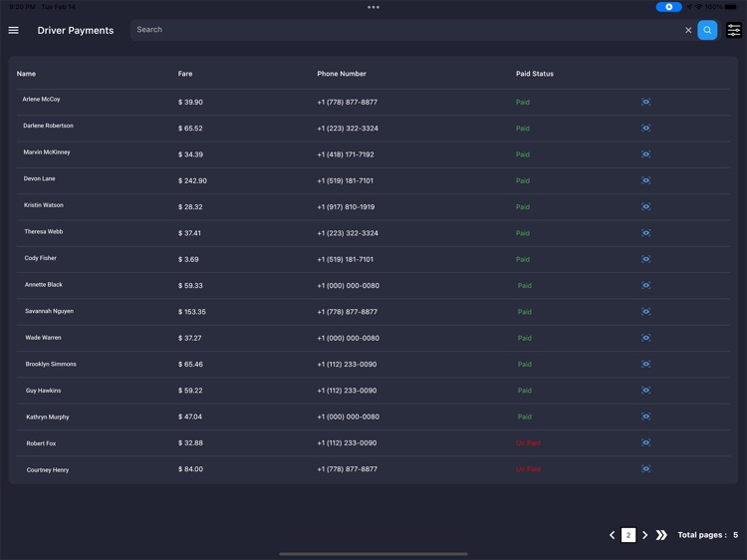This screenshot has height=560, width=747.
Task: Select the name Savannah Nguyen
Action: (49, 311)
